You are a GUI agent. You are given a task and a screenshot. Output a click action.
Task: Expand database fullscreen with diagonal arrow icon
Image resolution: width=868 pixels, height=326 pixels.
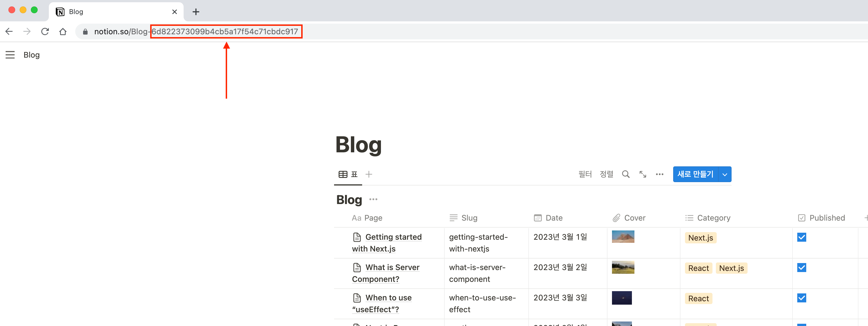point(643,174)
